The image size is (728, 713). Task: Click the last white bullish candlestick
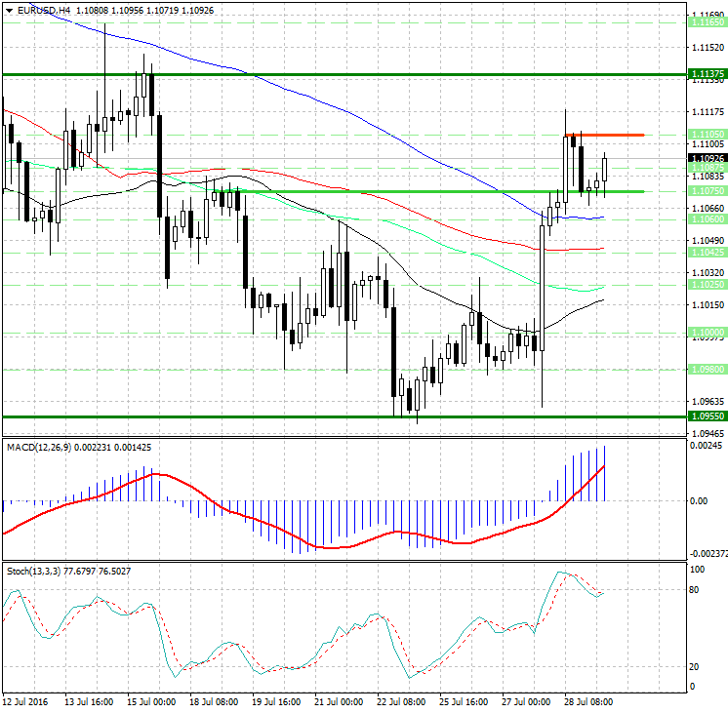coord(604,170)
